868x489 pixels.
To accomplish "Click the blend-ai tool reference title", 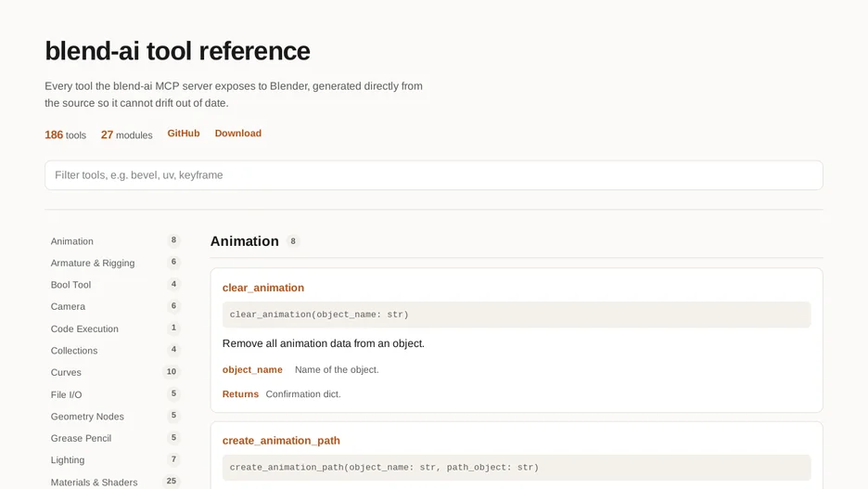I will pos(177,51).
